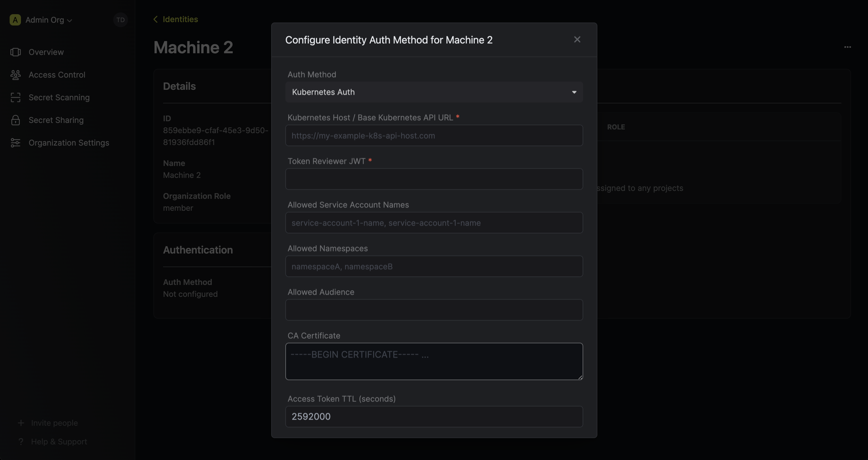The image size is (868, 460).
Task: Click the Overview sidebar icon
Action: coord(16,52)
